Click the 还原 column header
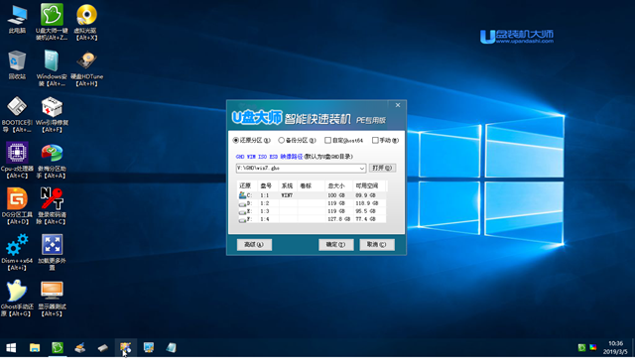The height and width of the screenshot is (364, 635). click(x=247, y=185)
